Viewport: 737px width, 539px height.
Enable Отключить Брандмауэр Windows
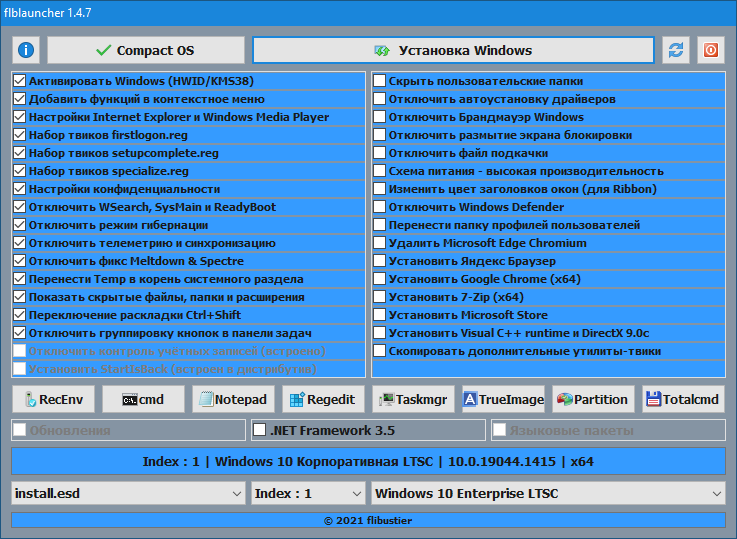(x=379, y=117)
